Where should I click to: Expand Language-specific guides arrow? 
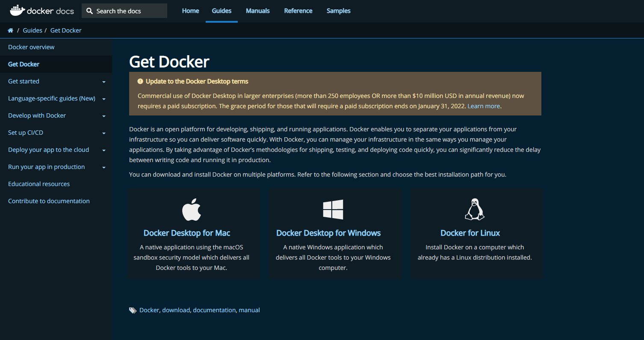coord(104,99)
